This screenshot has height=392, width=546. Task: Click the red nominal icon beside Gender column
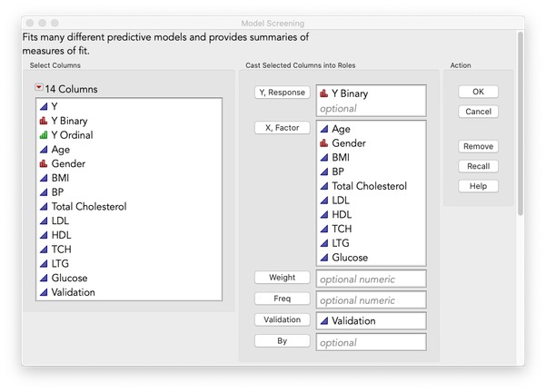tap(43, 164)
